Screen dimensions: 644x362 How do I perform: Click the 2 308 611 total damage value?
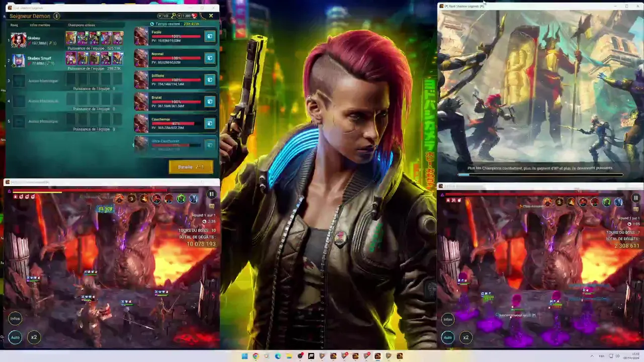(627, 246)
